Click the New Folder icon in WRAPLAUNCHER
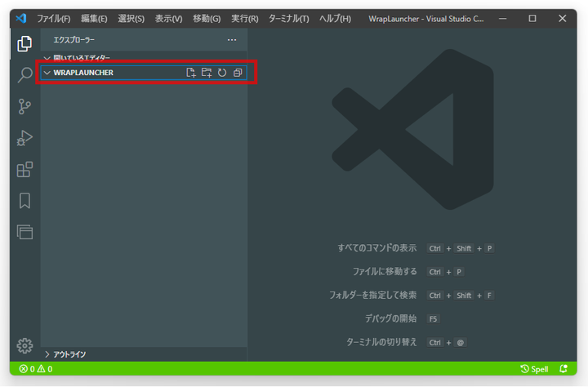 [x=207, y=73]
